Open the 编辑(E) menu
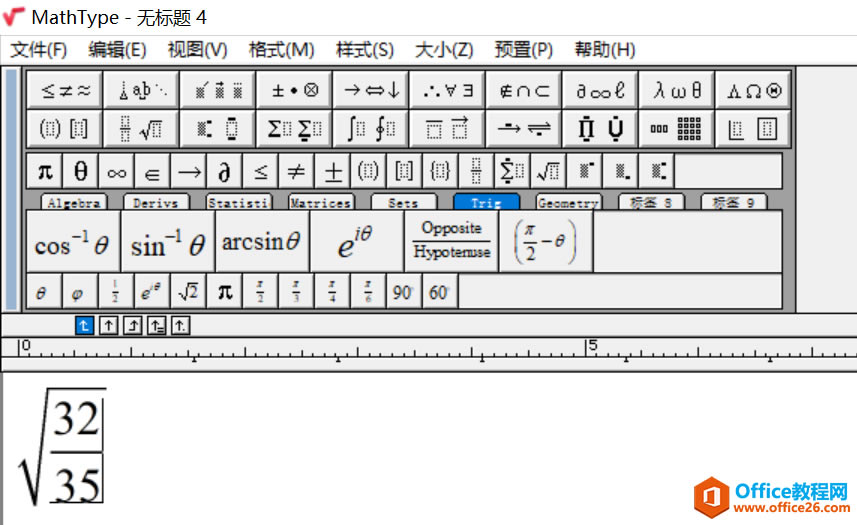This screenshot has height=525, width=857. coord(118,50)
